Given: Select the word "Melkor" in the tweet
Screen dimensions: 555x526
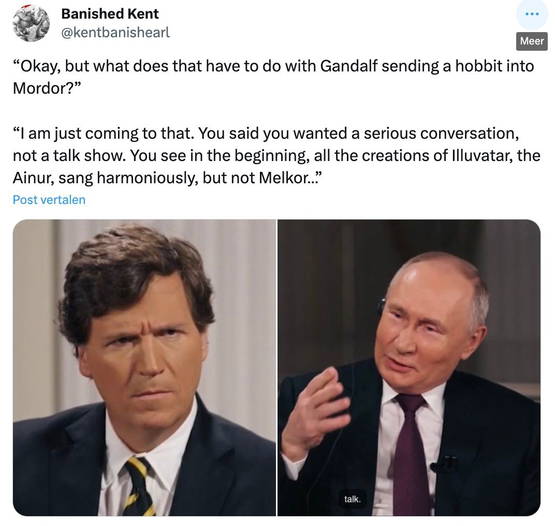Looking at the screenshot, I should tap(285, 178).
